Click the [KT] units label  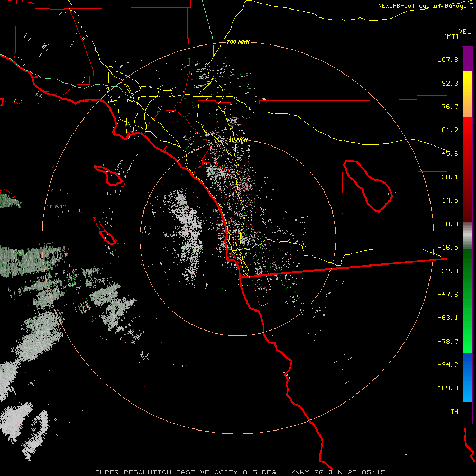[452, 36]
